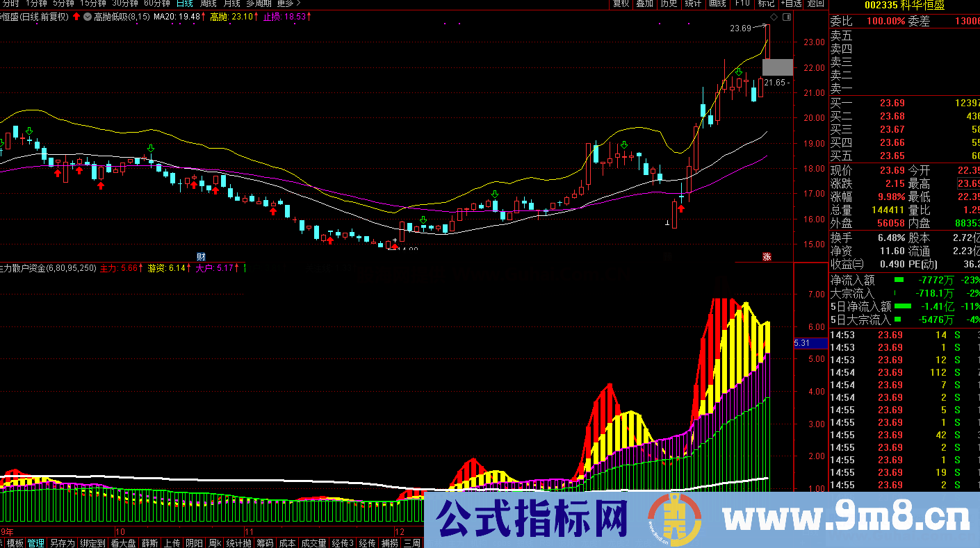Click the red up-arrow signal beside 高抛低吸

(x=76, y=16)
